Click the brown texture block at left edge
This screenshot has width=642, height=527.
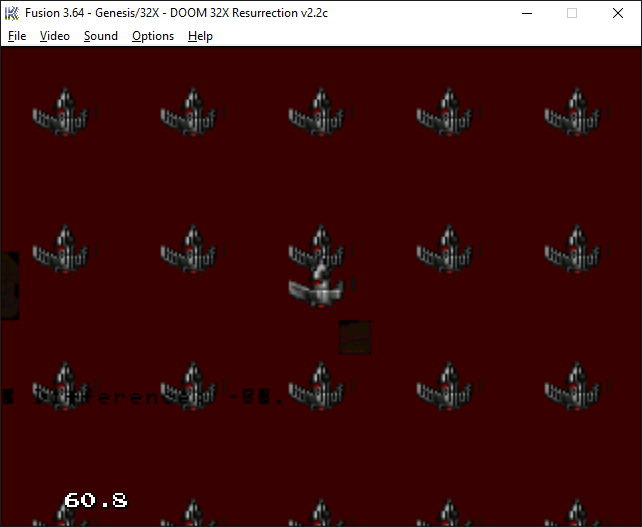[9, 285]
